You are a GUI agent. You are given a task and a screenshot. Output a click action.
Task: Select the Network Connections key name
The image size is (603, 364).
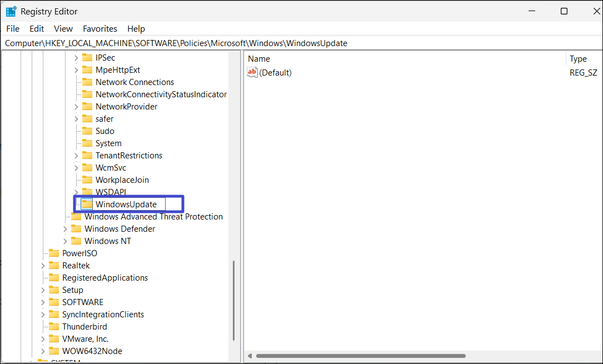(x=134, y=82)
